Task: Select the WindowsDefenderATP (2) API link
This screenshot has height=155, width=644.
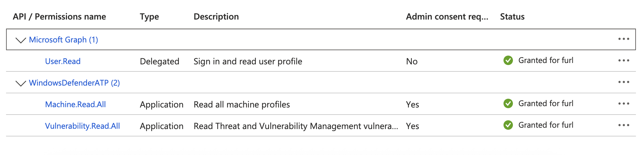Action: click(x=74, y=83)
